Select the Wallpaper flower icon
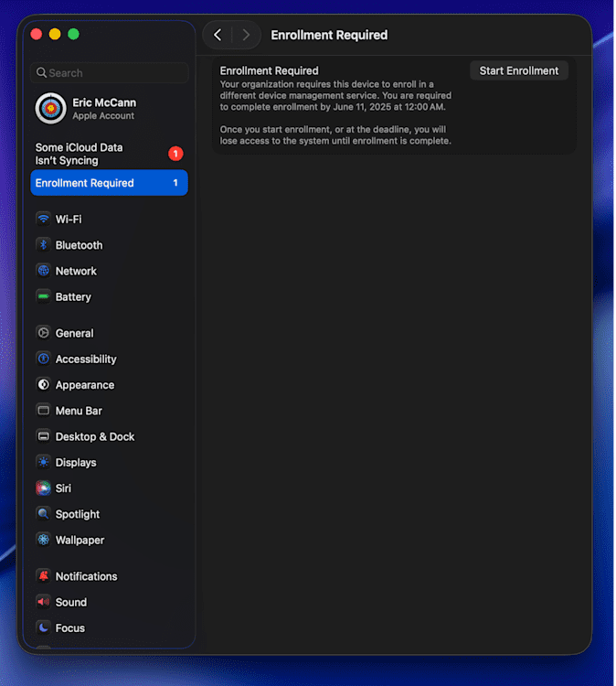Viewport: 616px width, 686px height. click(x=43, y=540)
